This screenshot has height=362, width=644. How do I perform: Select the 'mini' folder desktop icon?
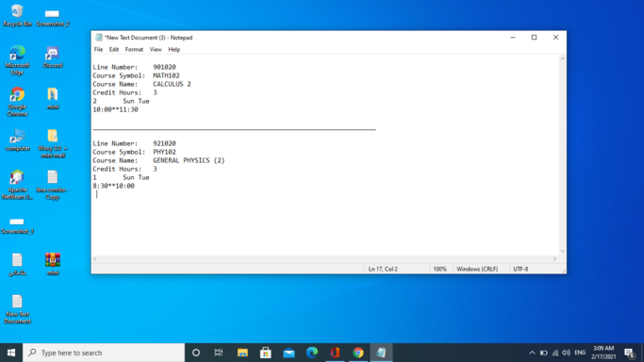click(x=53, y=98)
